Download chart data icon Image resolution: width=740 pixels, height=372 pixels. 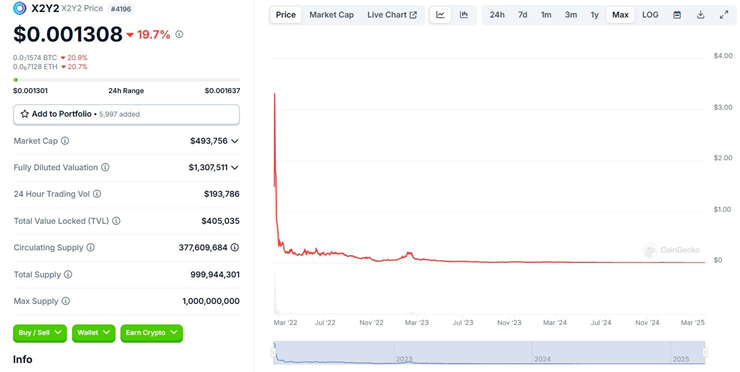click(700, 15)
